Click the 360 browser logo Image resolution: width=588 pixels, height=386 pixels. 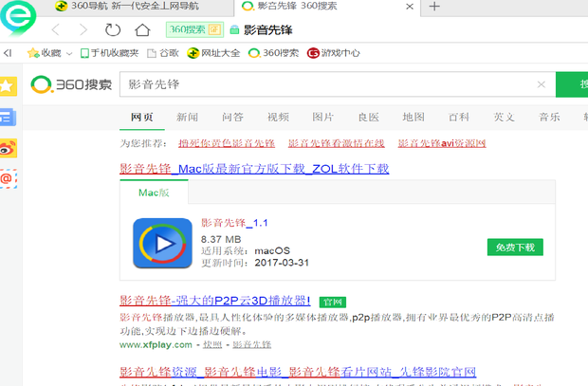coord(18,18)
